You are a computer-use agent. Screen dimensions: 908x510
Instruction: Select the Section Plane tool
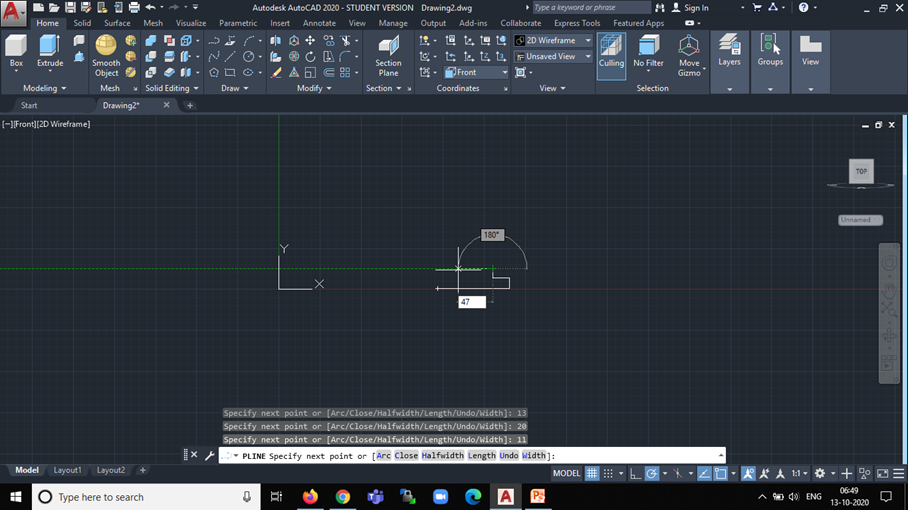click(x=388, y=56)
